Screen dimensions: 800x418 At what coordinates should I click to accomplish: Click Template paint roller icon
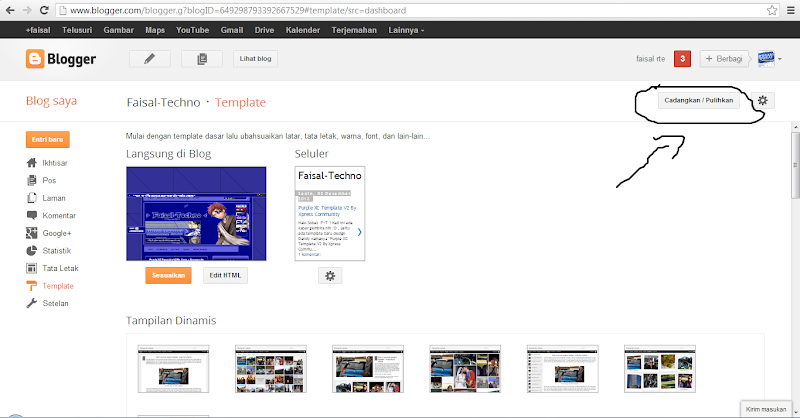click(32, 286)
